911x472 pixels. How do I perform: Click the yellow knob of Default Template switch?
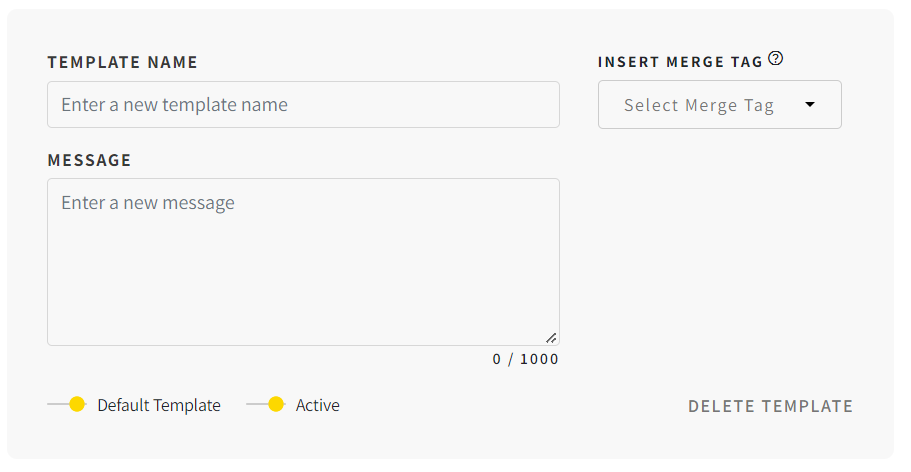click(x=77, y=404)
